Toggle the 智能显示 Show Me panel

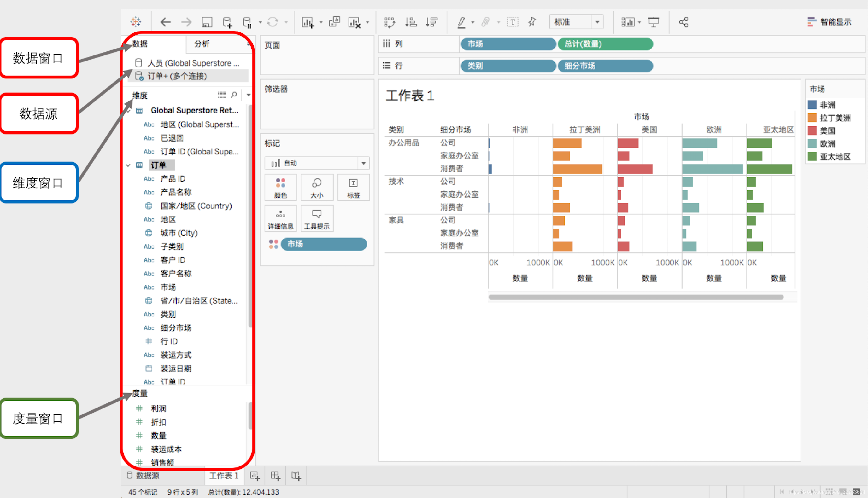[829, 22]
